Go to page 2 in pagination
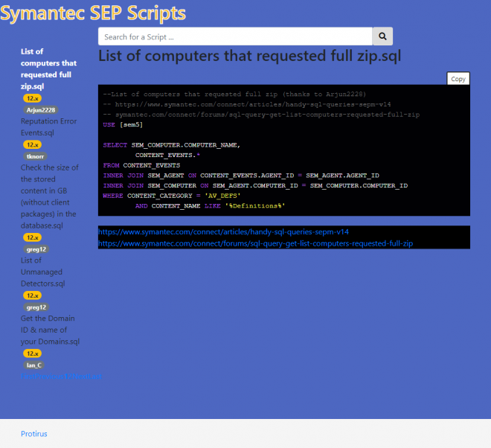 [x=71, y=377]
